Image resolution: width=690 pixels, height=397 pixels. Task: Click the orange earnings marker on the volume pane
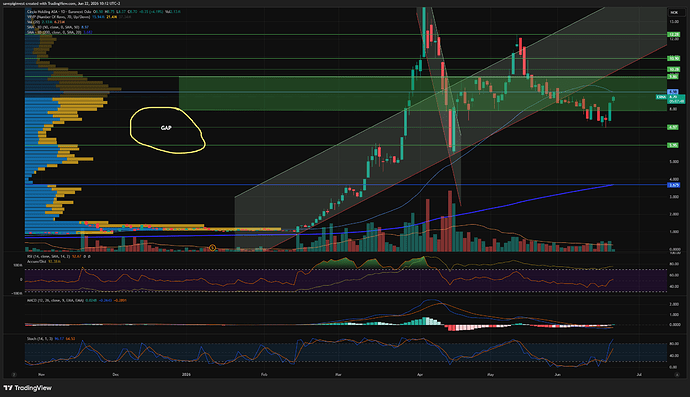pos(213,248)
